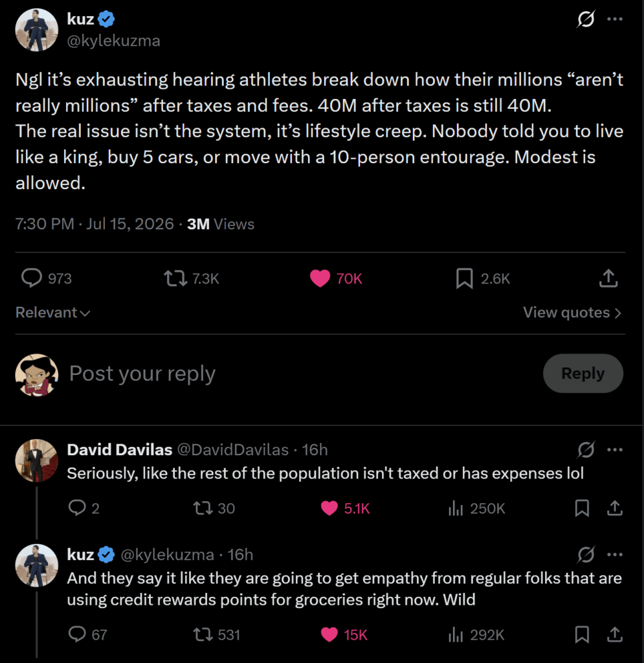
Task: Open more menu on kuz's 16h reply
Action: (614, 554)
